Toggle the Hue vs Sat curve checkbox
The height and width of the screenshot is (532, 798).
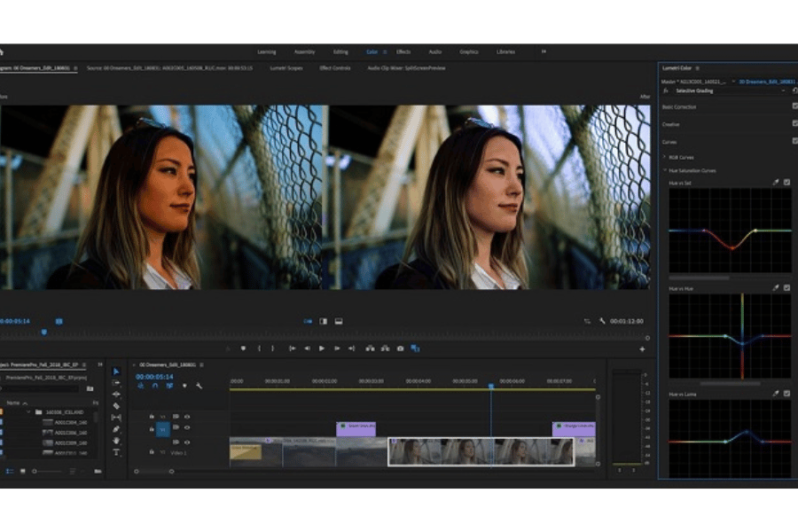click(786, 183)
